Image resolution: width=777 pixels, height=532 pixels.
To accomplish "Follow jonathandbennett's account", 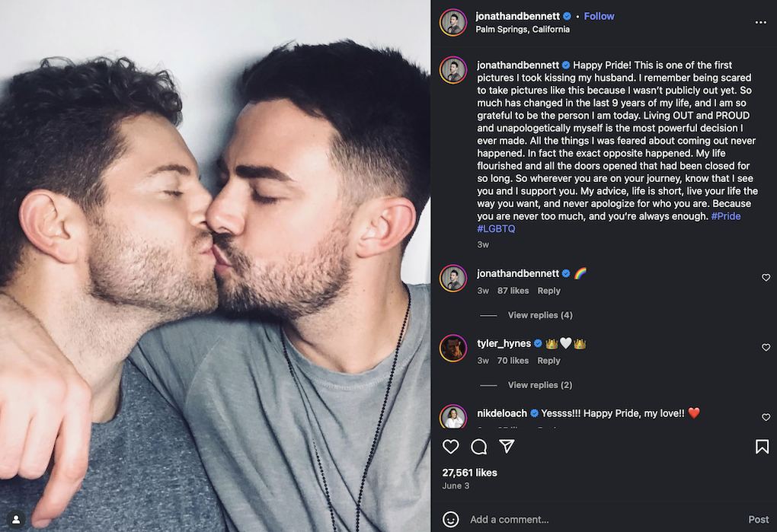I will click(599, 16).
